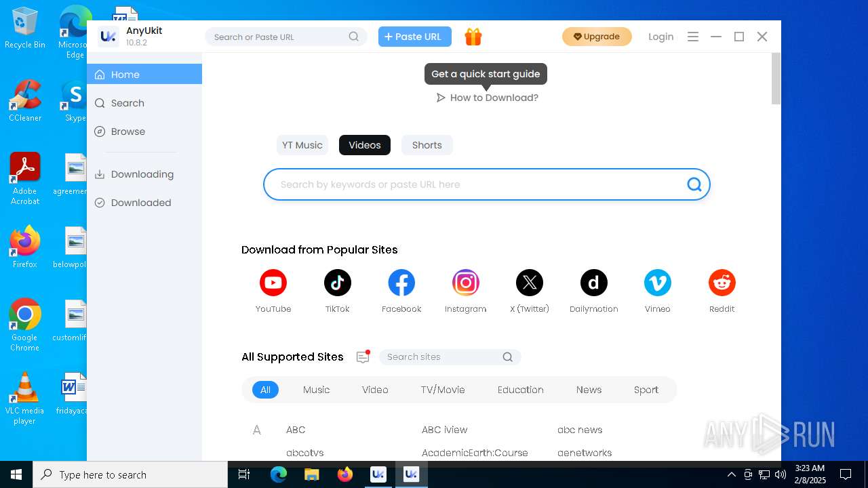Image resolution: width=868 pixels, height=488 pixels.
Task: Open File Explorer from the taskbar
Action: [312, 474]
